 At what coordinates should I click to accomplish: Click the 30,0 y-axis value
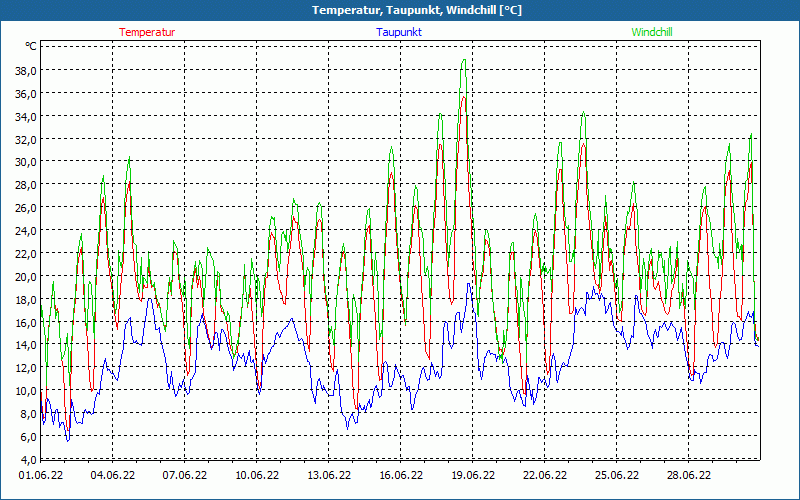[26, 162]
